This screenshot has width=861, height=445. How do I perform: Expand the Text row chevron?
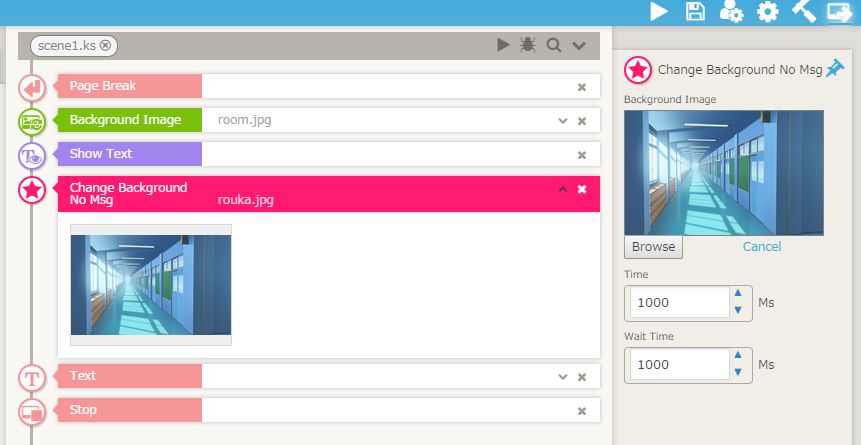562,377
